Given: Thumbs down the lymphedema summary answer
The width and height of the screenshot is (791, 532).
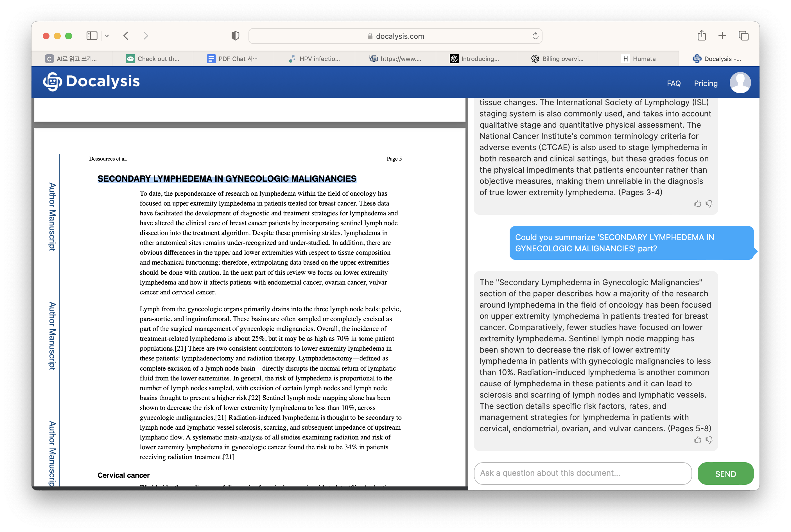Looking at the screenshot, I should 709,440.
